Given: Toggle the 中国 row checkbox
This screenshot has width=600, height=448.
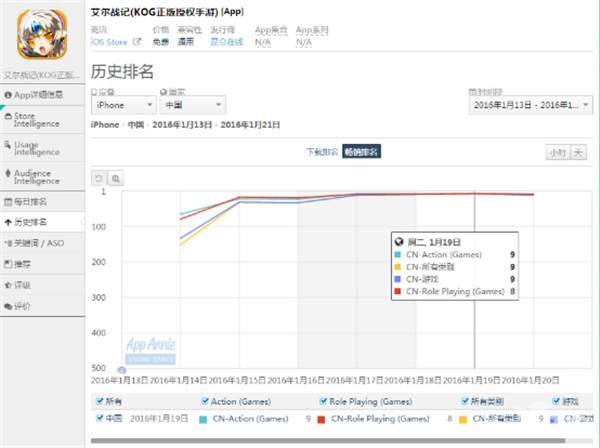Looking at the screenshot, I should coord(99,418).
